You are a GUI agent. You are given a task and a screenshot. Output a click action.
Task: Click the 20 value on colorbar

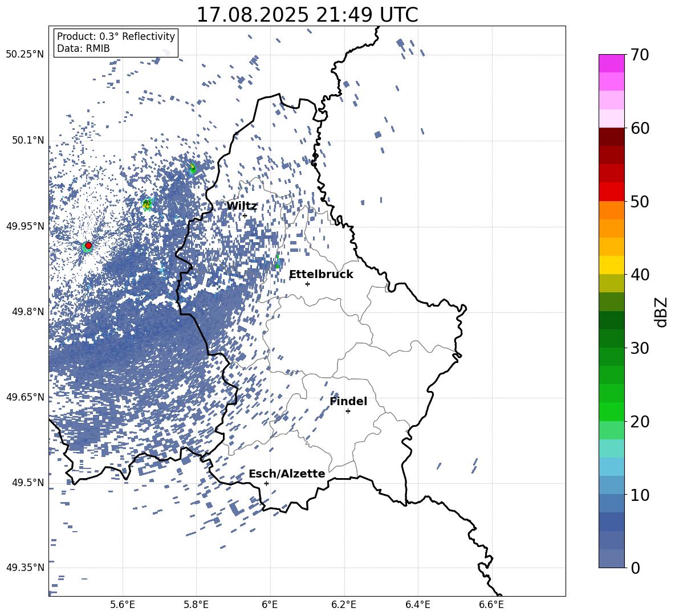640,422
